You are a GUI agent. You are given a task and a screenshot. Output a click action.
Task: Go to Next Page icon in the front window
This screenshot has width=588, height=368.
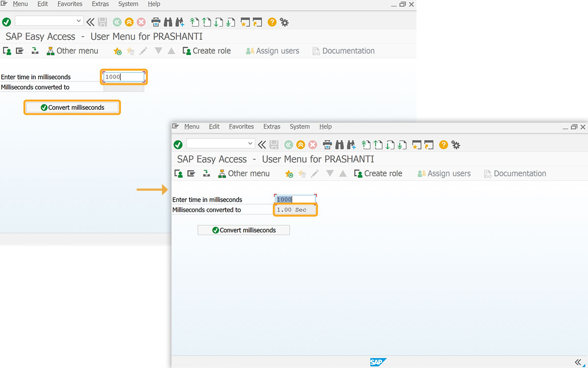point(390,145)
